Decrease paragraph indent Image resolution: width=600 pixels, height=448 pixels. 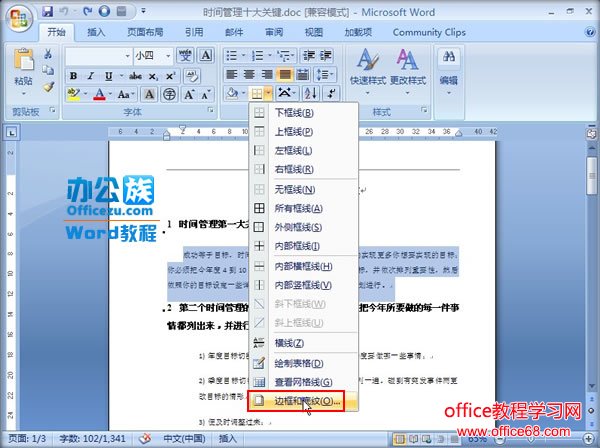pyautogui.click(x=309, y=56)
